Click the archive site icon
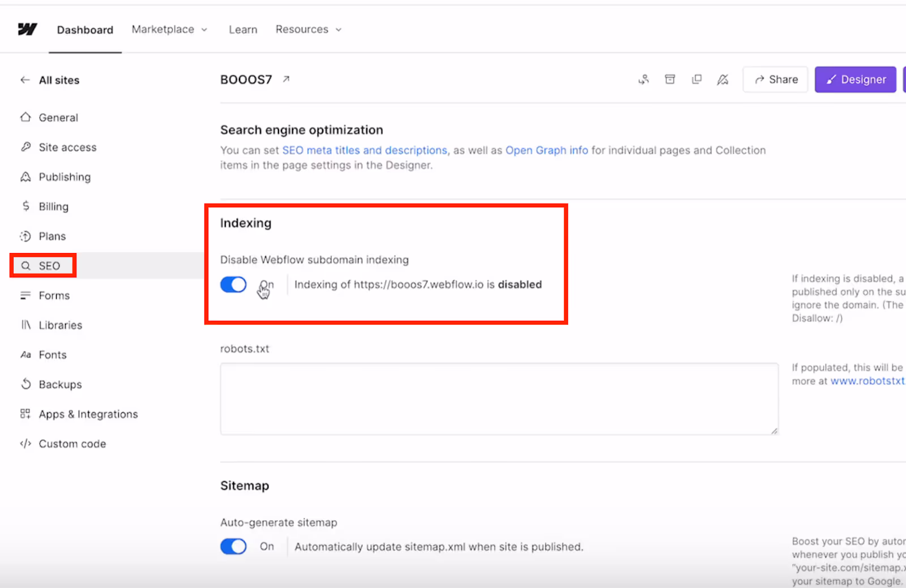The image size is (906, 588). [670, 79]
